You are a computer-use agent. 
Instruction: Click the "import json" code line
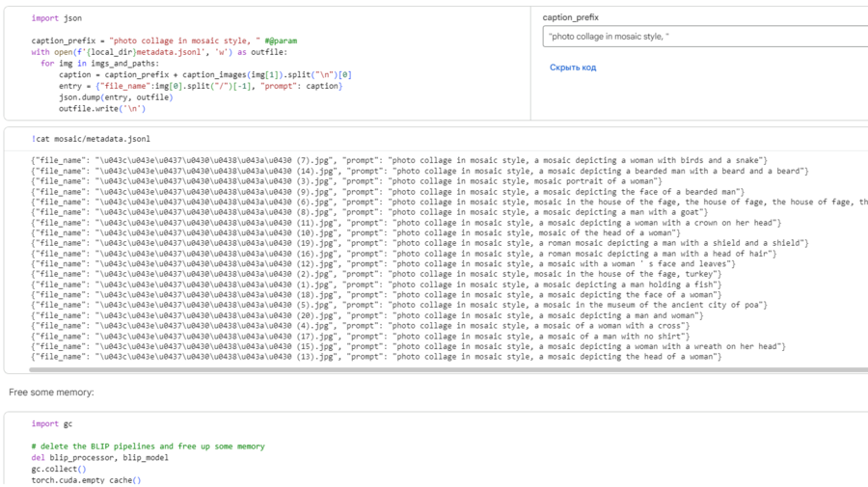(x=56, y=18)
